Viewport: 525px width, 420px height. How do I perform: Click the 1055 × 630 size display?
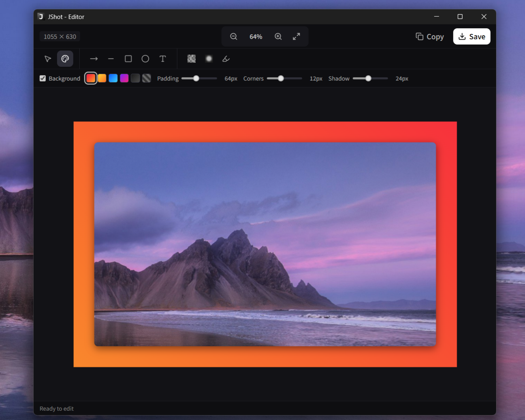click(60, 36)
